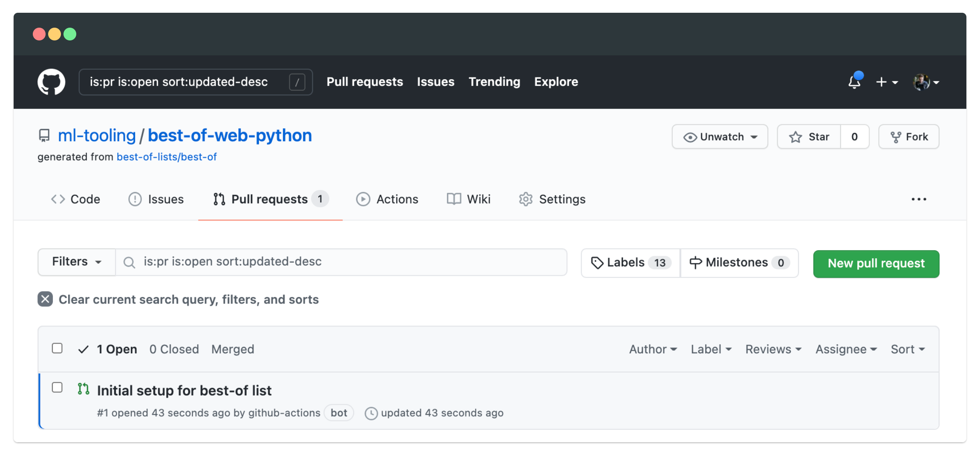Screen dimensions: 980x455
Task: Open Pull requests in top navigation
Action: pyautogui.click(x=365, y=82)
